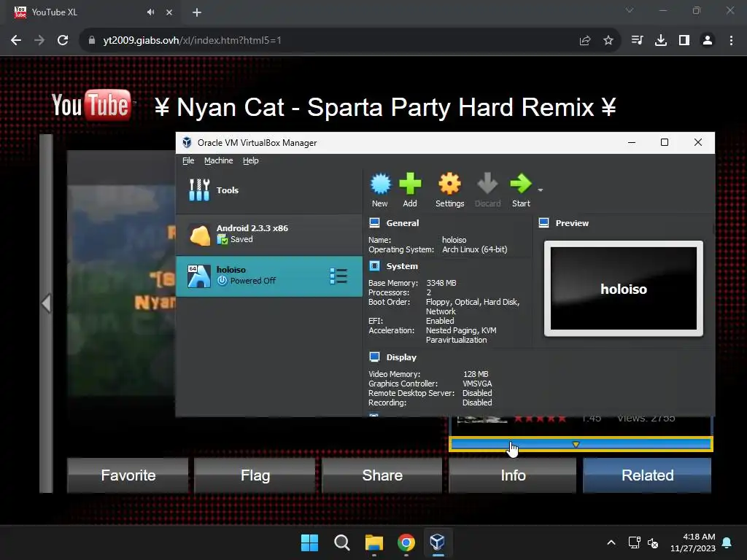Click the Video Memory value 128 MB

click(476, 374)
